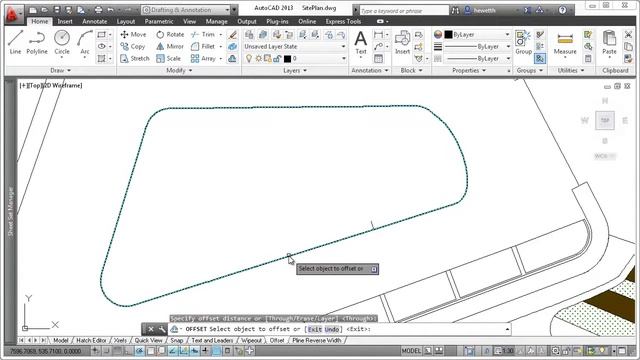The height and width of the screenshot is (360, 640).
Task: Click the Insert block tool
Action: click(x=402, y=42)
